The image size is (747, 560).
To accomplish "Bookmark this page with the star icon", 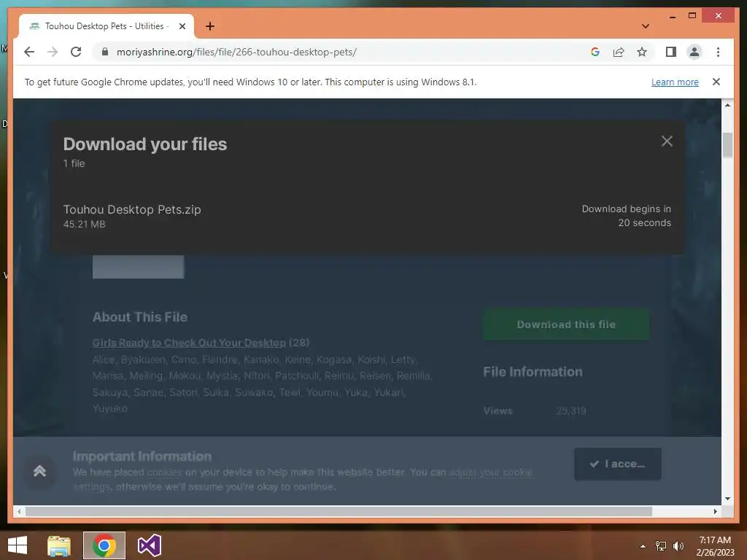I will [x=642, y=52].
